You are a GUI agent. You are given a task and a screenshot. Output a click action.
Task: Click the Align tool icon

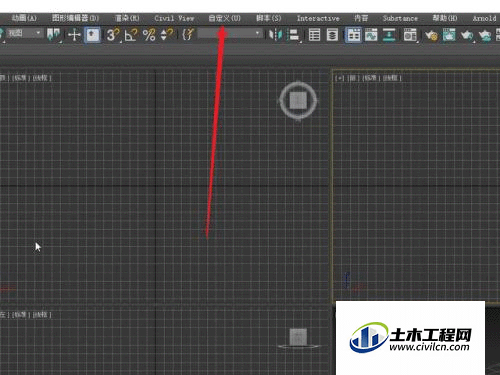[293, 35]
